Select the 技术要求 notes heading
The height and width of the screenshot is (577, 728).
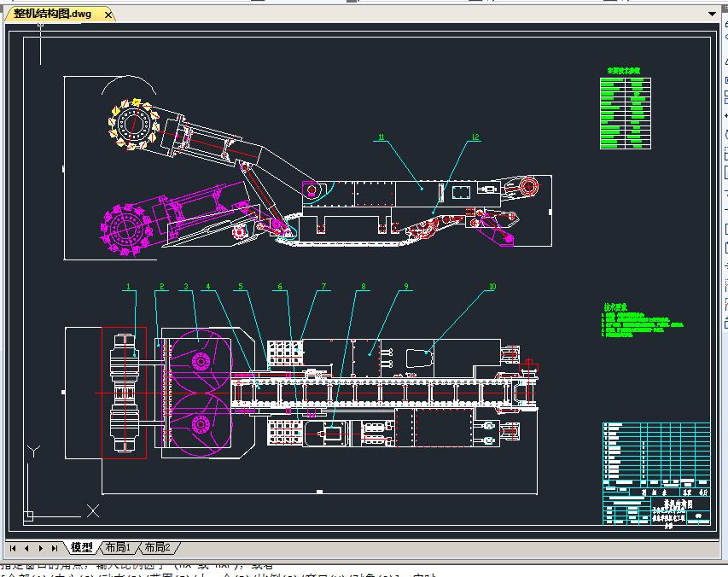[615, 306]
